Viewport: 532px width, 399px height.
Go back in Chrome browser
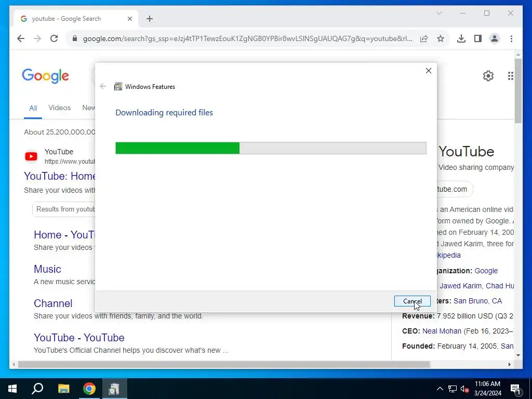tap(21, 38)
